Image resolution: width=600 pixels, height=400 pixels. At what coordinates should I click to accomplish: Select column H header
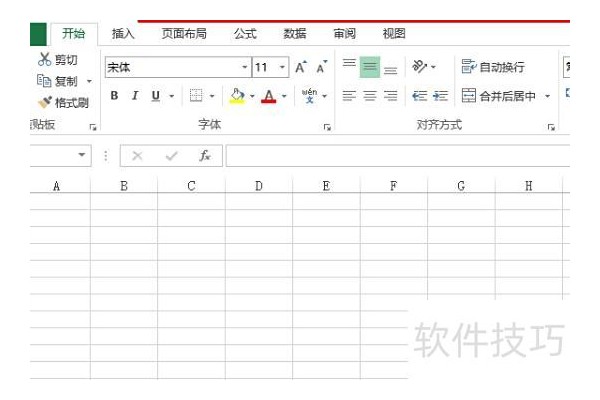coord(529,186)
